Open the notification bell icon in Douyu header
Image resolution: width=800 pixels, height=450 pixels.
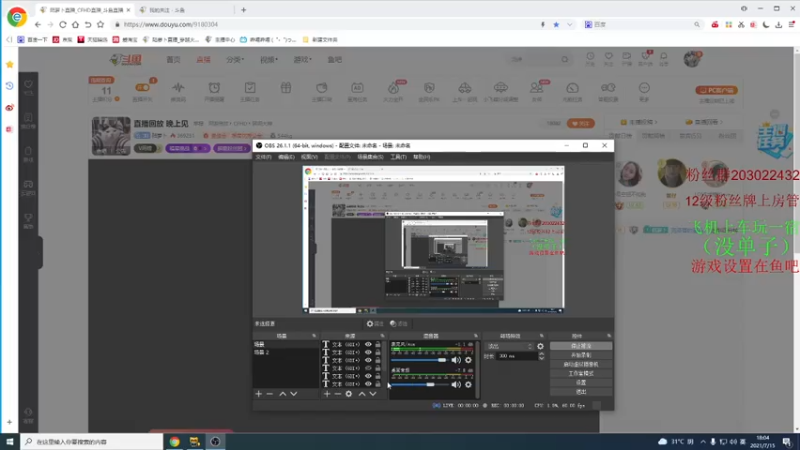tap(664, 56)
